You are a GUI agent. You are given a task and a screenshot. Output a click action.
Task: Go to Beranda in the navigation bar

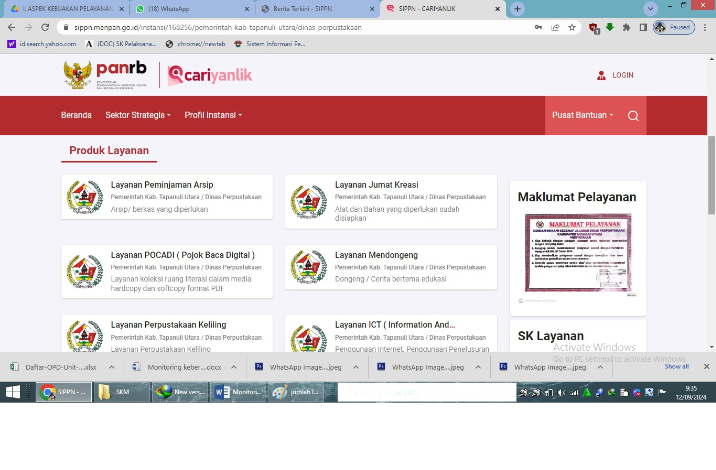[76, 115]
